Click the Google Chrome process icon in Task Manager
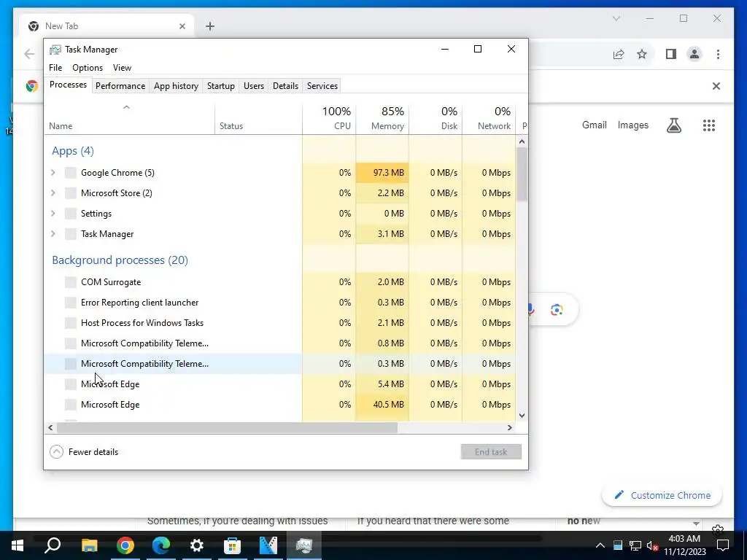Viewport: 747px width, 560px height. 71,173
